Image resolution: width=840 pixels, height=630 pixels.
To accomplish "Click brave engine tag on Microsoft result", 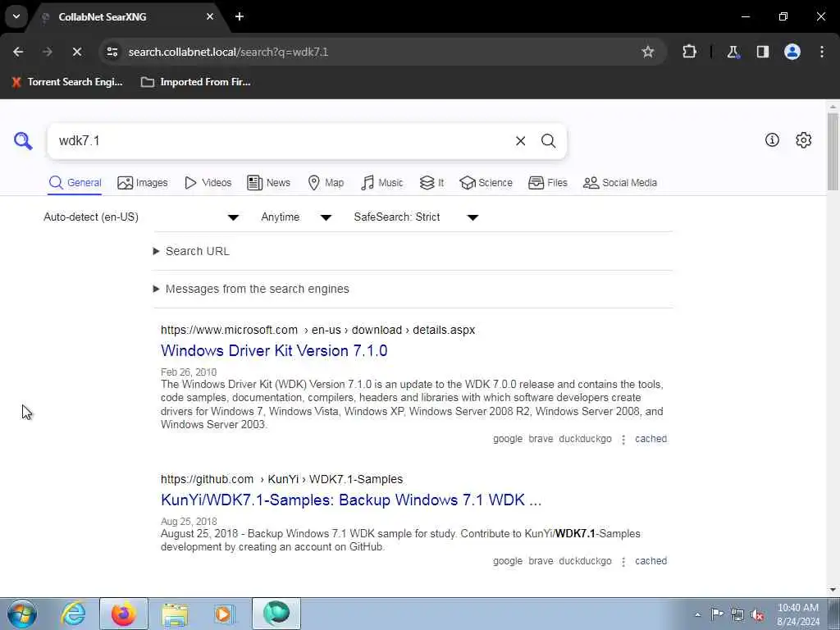I will tap(541, 439).
